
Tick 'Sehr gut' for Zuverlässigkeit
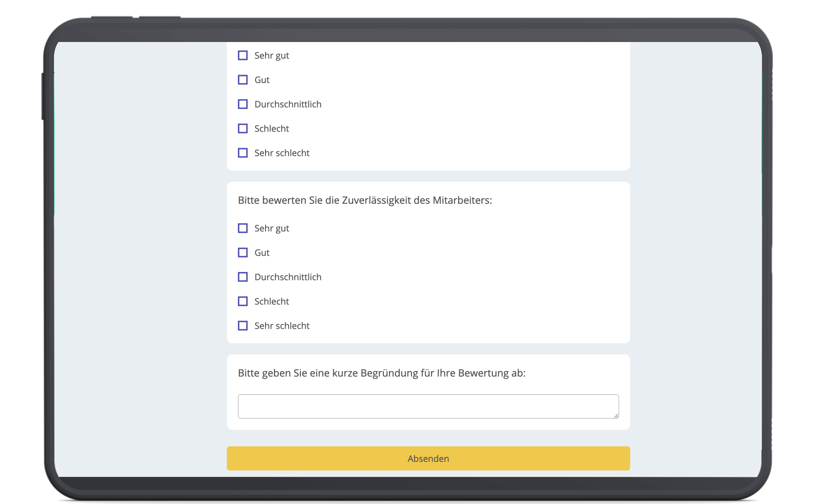243,228
